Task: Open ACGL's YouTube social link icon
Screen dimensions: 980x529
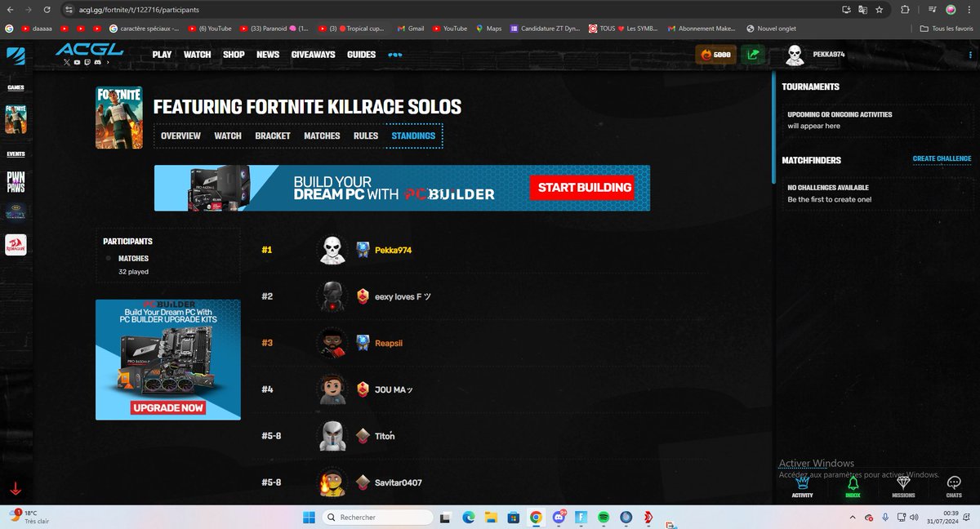Action: coord(77,62)
